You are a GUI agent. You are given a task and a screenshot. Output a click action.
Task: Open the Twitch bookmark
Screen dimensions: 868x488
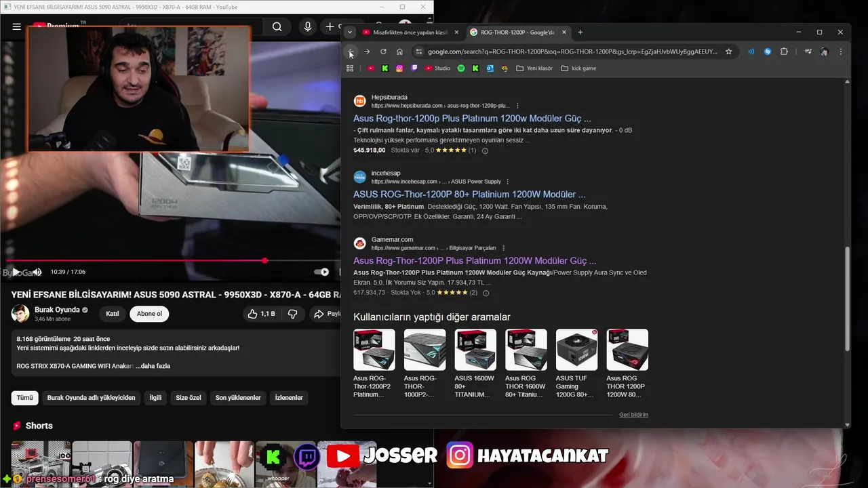pyautogui.click(x=414, y=68)
